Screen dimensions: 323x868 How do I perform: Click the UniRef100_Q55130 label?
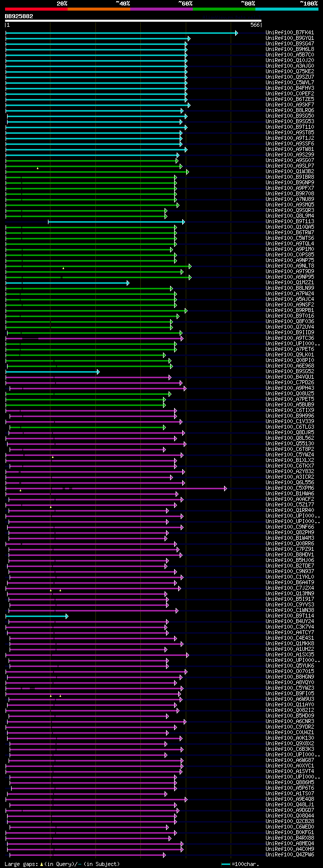[290, 443]
